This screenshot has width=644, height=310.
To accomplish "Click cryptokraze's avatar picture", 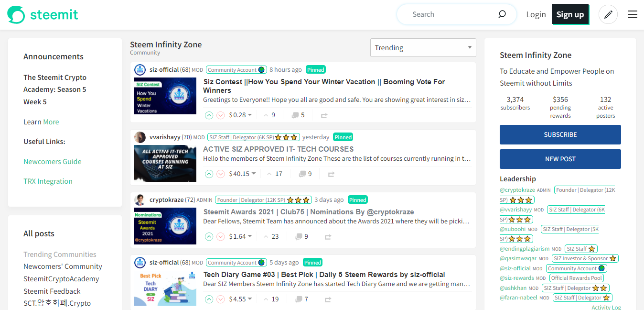I will pyautogui.click(x=140, y=200).
